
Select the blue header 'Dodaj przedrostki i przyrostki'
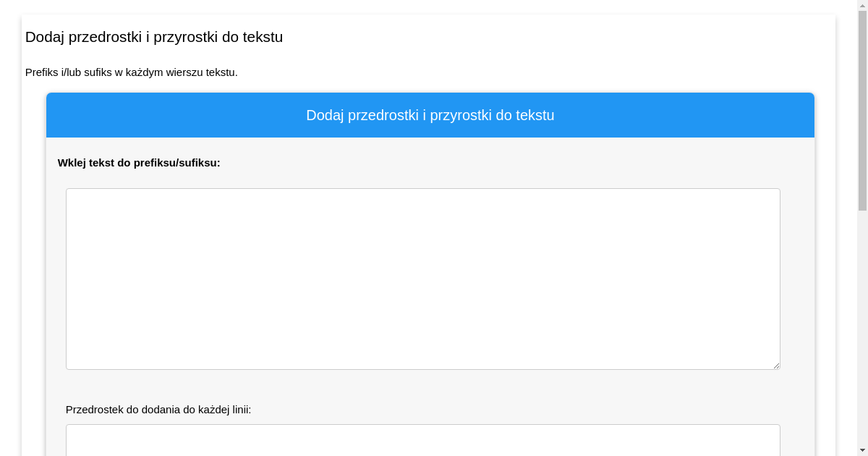point(430,115)
